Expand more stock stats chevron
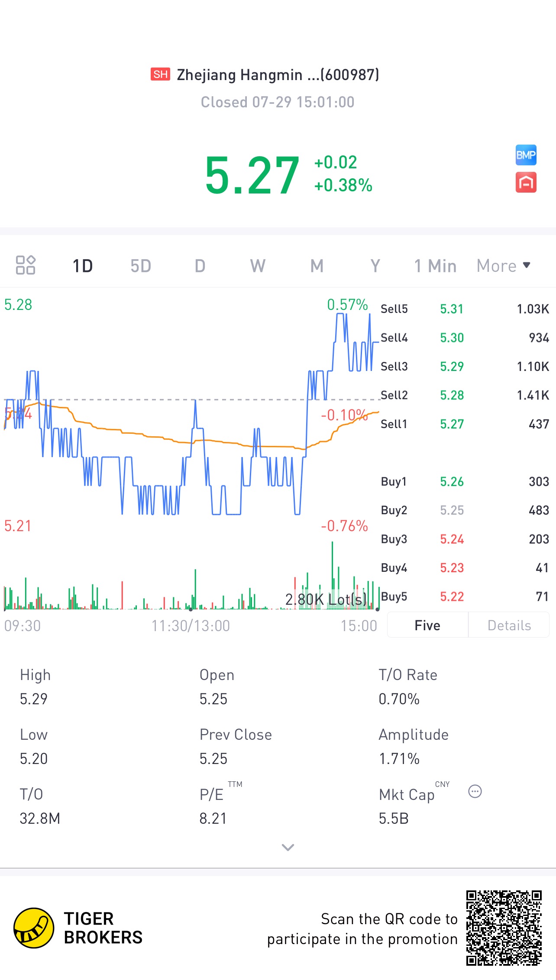The height and width of the screenshot is (980, 556). (x=288, y=847)
